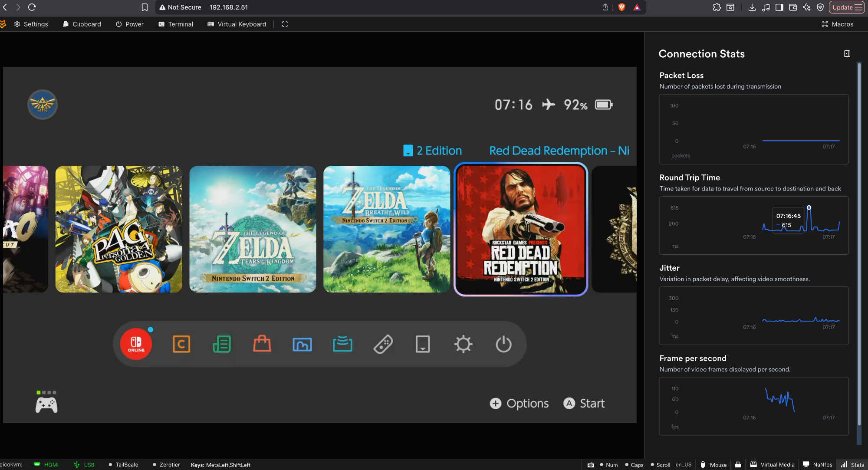Image resolution: width=868 pixels, height=470 pixels.
Task: Select Red Dead Redemption game tile
Action: 521,229
